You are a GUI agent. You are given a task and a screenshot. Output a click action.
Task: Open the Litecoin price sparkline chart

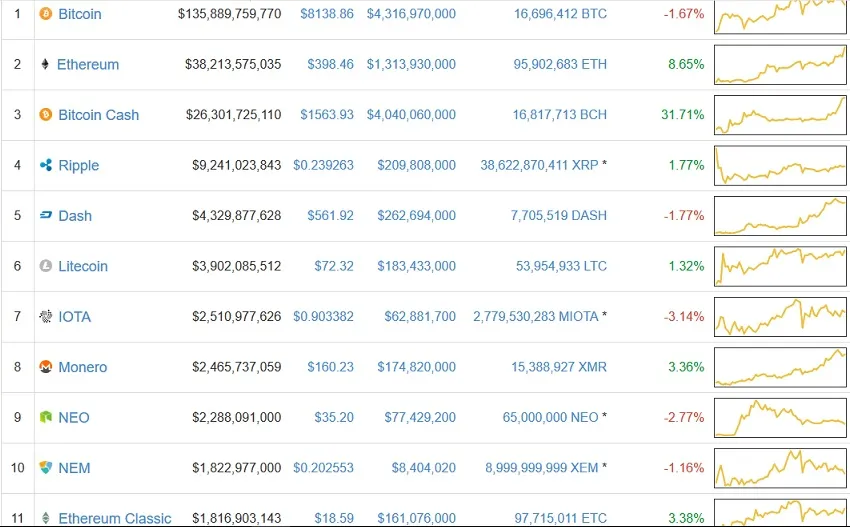click(780, 266)
